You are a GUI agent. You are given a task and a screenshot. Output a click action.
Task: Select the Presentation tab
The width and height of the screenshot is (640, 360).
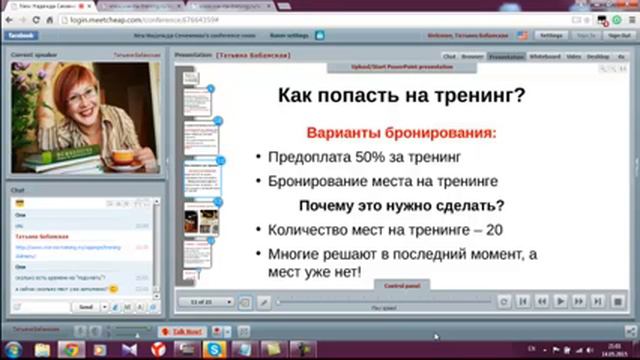click(x=507, y=57)
